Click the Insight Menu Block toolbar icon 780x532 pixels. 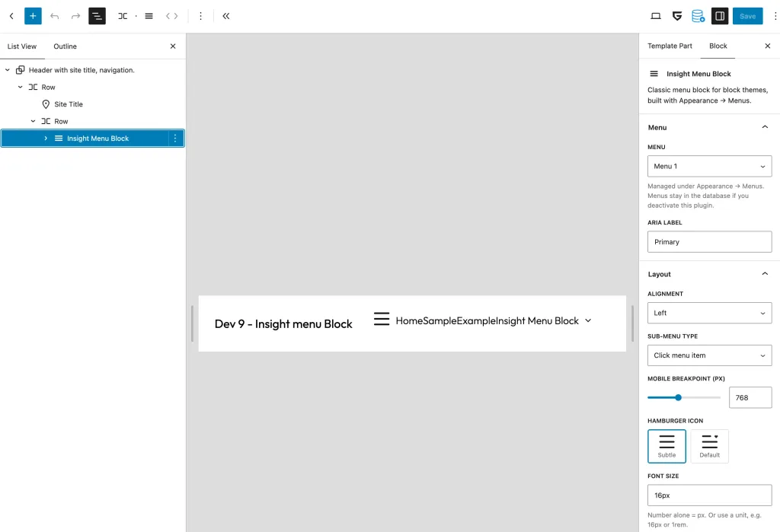pos(149,16)
